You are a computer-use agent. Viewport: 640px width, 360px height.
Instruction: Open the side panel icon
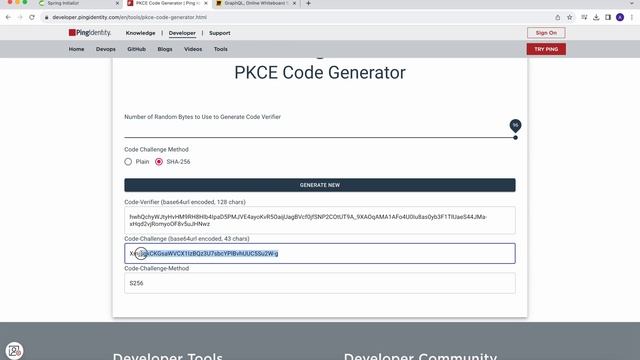click(608, 18)
